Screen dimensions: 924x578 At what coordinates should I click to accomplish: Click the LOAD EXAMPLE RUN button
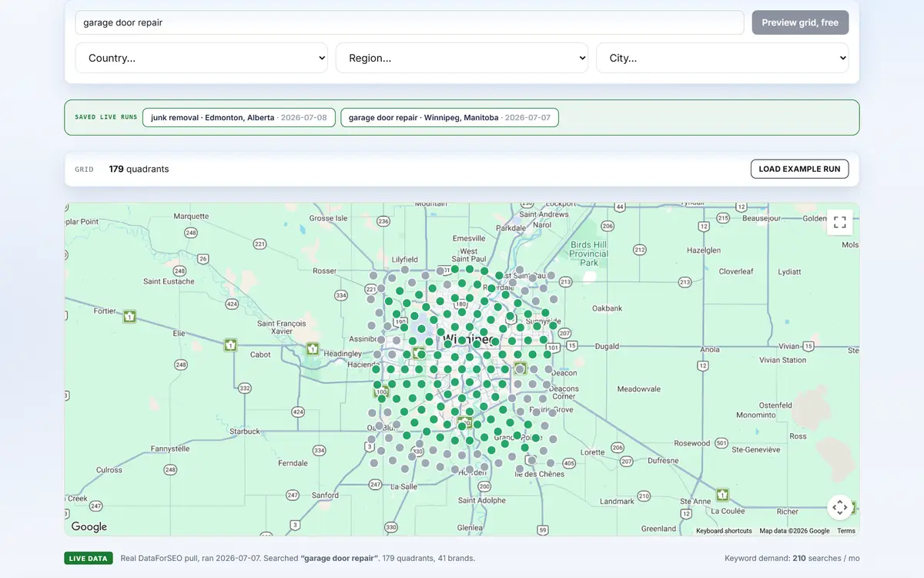(x=799, y=169)
